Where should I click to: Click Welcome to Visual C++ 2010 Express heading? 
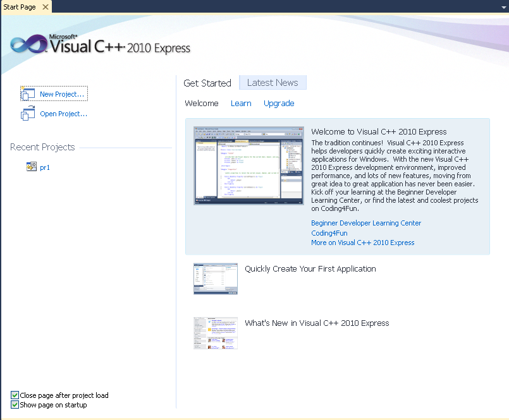(x=379, y=131)
